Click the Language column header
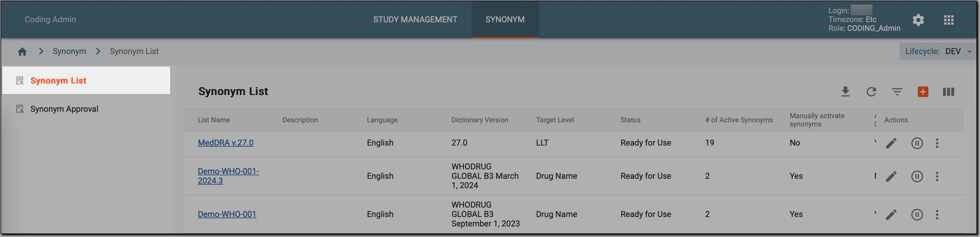Screen dimensions: 980x237 click(x=382, y=120)
